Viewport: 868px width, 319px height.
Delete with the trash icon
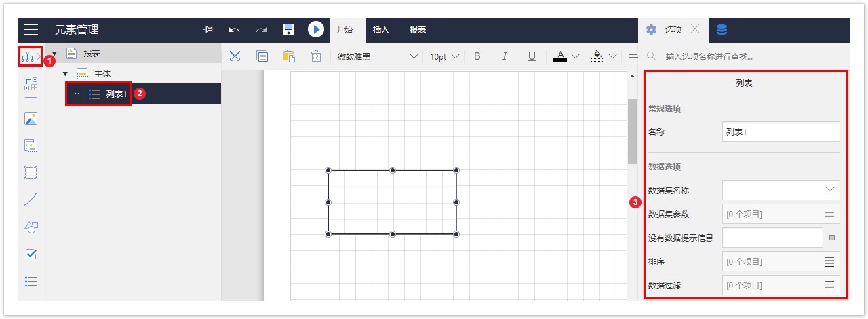pos(316,56)
